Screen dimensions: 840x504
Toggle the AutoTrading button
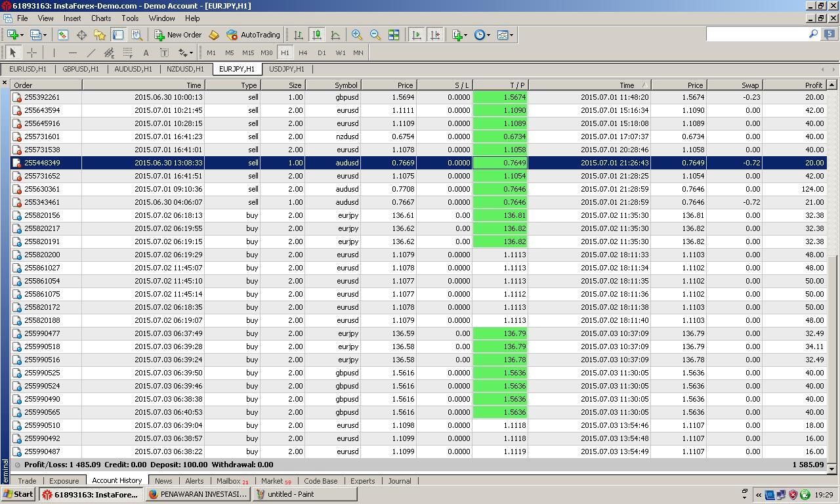253,35
